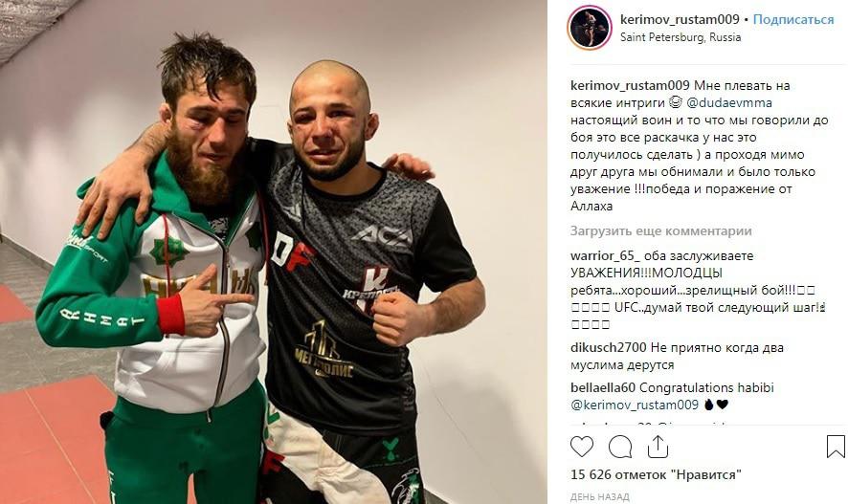Open caption author kerimov_rustam009 name
The image size is (848, 504).
pyautogui.click(x=630, y=85)
